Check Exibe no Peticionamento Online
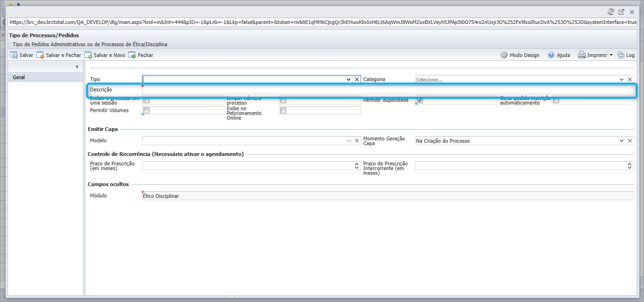Image resolution: width=644 pixels, height=302 pixels. click(283, 111)
